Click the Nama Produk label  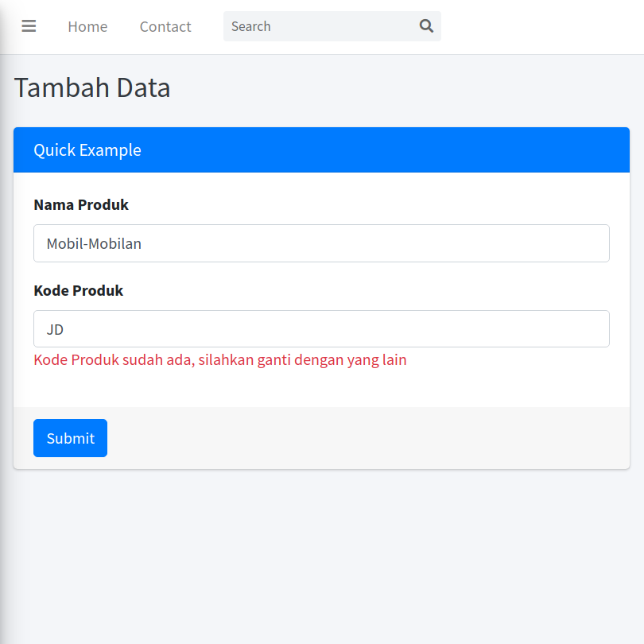point(81,205)
